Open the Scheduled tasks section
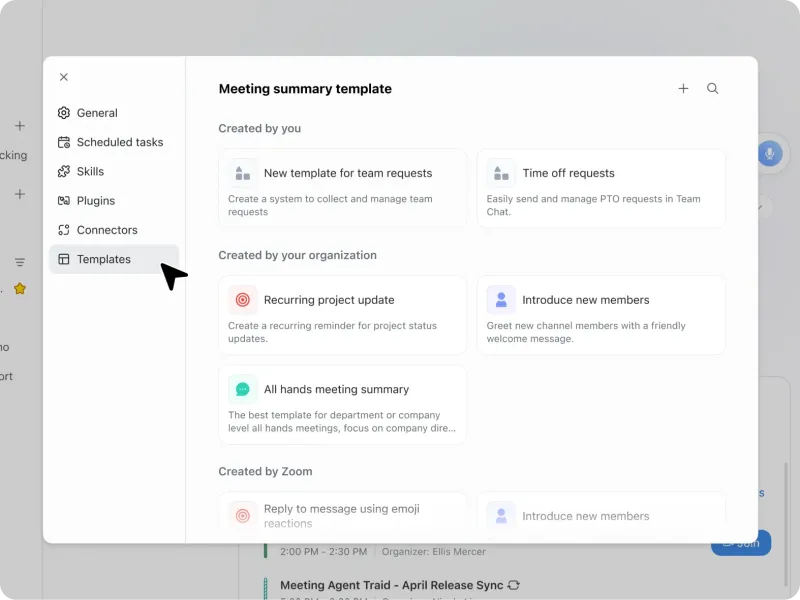This screenshot has height=600, width=800. [114, 142]
